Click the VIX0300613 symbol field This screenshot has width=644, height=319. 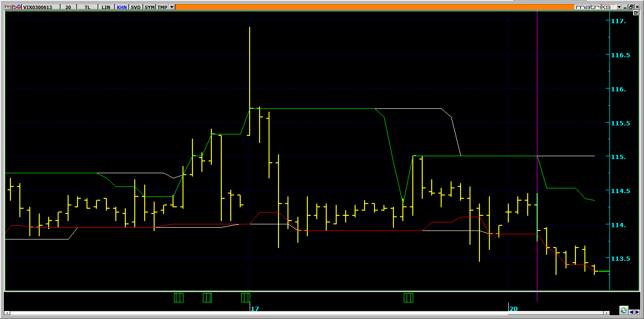(41, 7)
